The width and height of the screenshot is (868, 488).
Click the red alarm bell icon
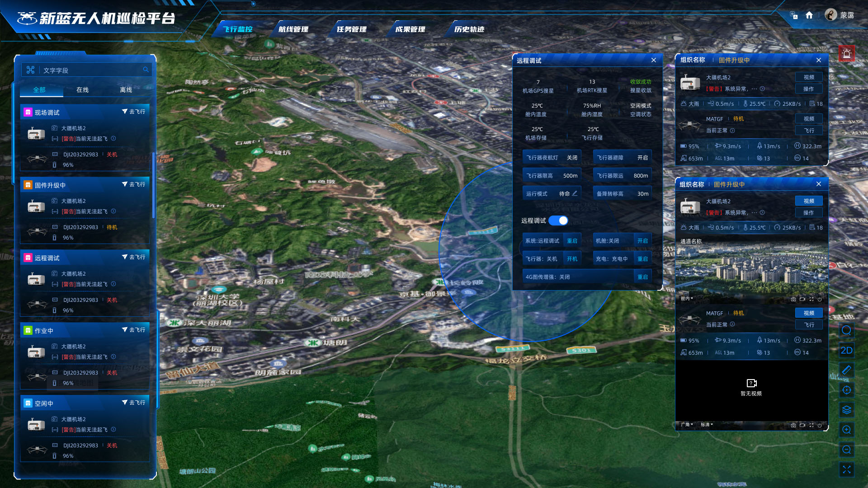[x=847, y=54]
